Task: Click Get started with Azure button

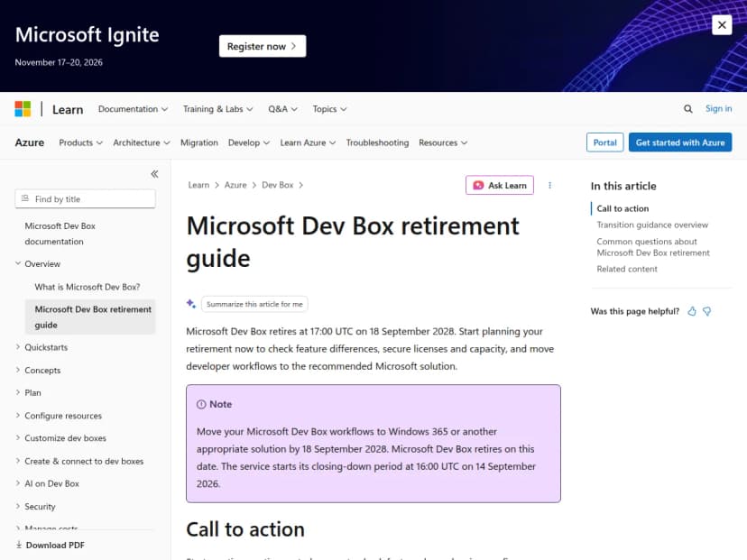Action: [x=680, y=142]
